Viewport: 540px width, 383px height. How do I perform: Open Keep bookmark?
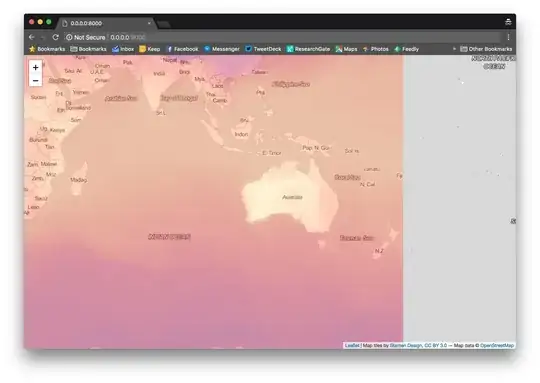coord(150,49)
